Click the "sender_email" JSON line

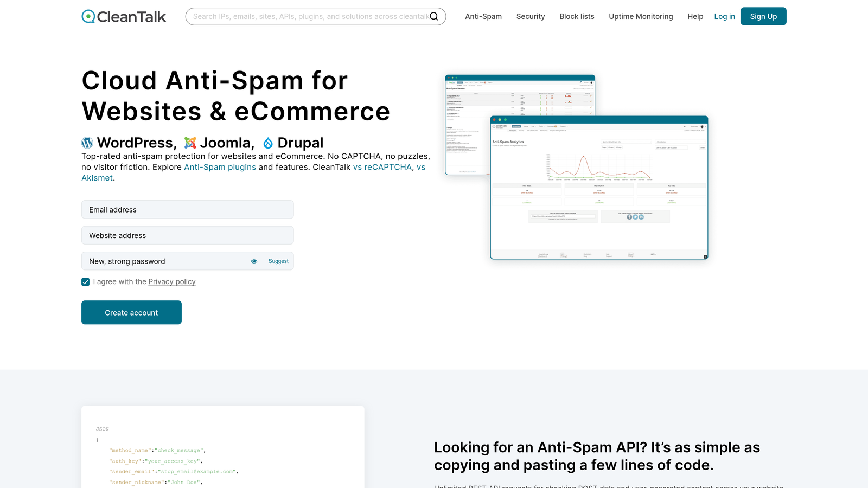(x=174, y=472)
